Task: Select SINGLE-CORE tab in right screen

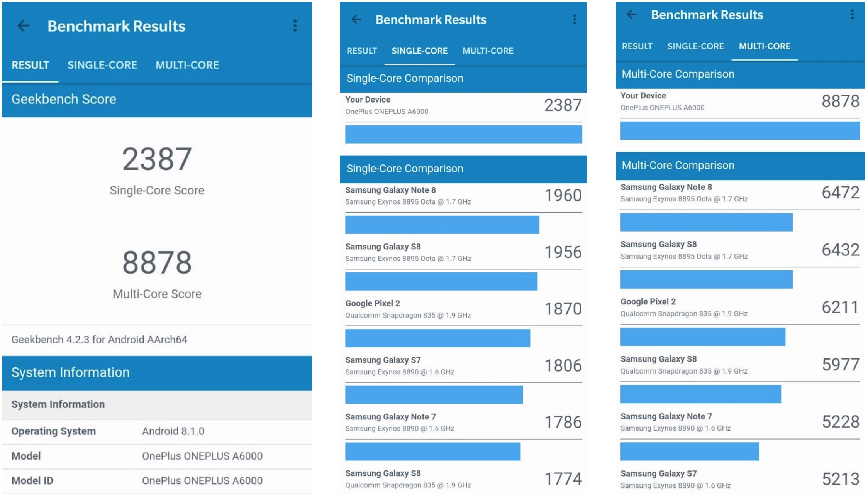Action: pyautogui.click(x=695, y=46)
